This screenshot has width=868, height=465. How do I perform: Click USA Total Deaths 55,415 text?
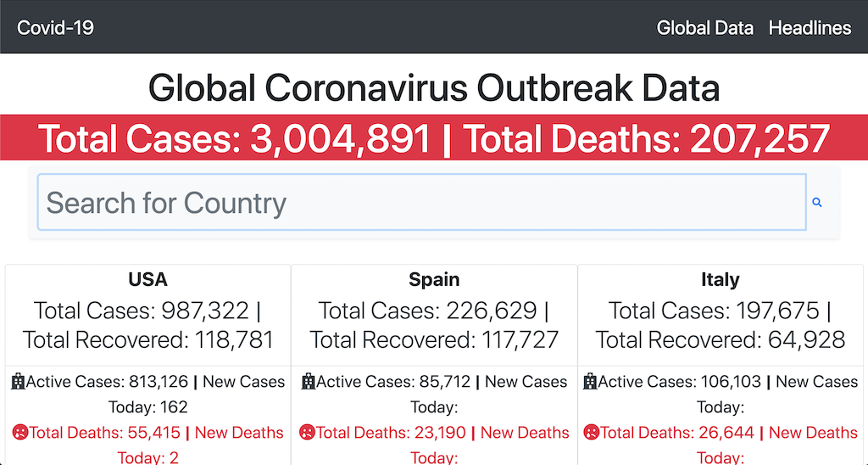(104, 432)
